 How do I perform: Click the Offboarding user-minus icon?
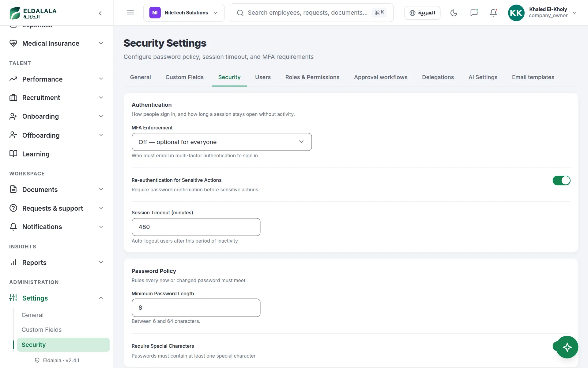point(13,135)
